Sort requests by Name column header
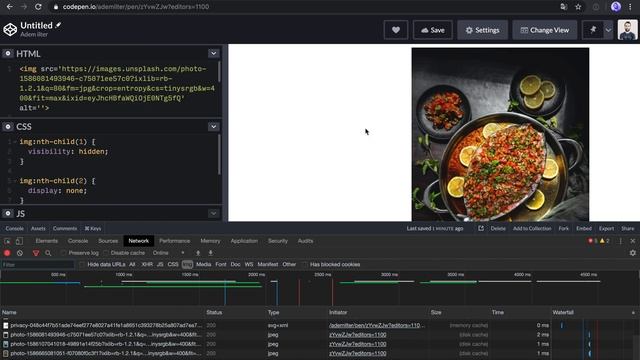Screen dimensions: 640x360 click(x=102, y=313)
